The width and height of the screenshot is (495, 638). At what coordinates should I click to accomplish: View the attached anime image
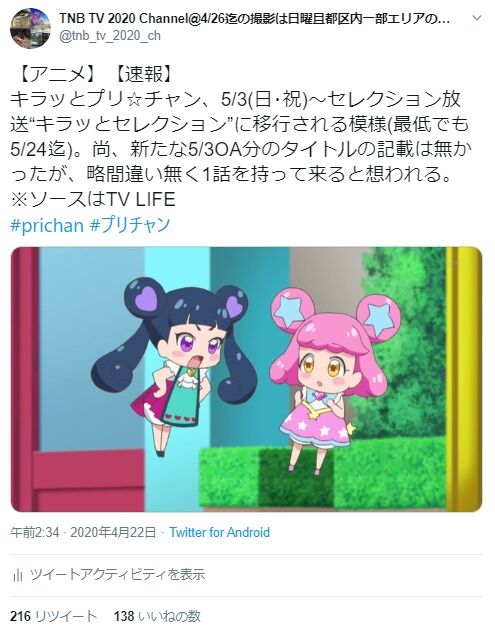[x=246, y=379]
